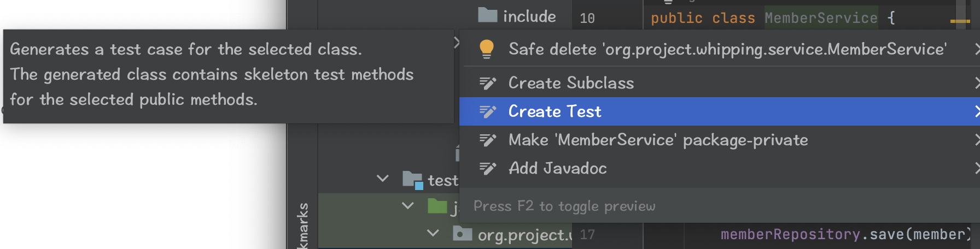980x249 pixels.
Task: Click the MemberService class name in the editor
Action: 820,18
